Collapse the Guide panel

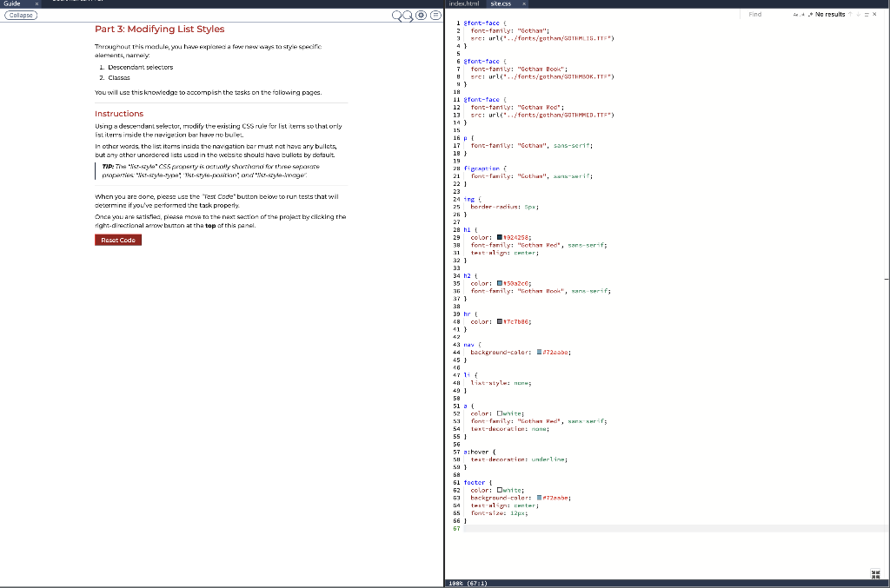tap(20, 15)
